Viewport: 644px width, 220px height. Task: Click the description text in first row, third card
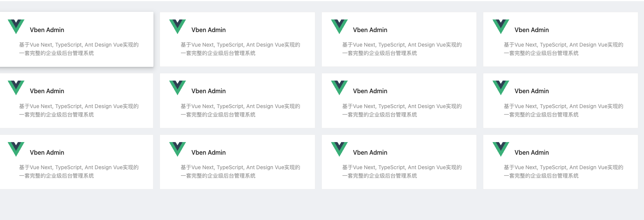click(x=402, y=49)
